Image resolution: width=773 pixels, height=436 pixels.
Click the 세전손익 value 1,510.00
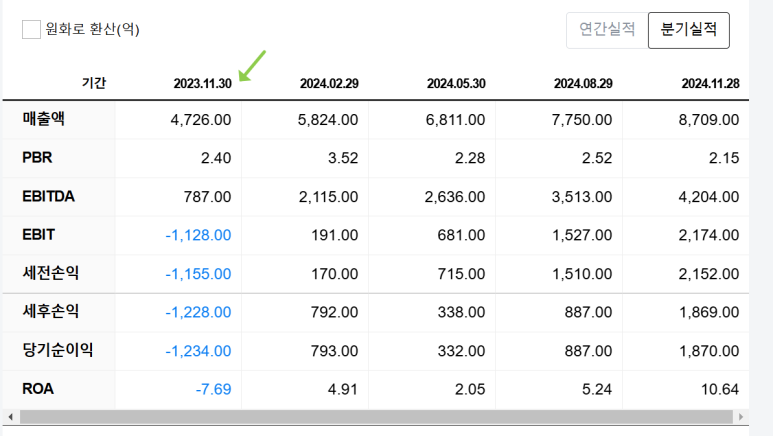pos(582,274)
